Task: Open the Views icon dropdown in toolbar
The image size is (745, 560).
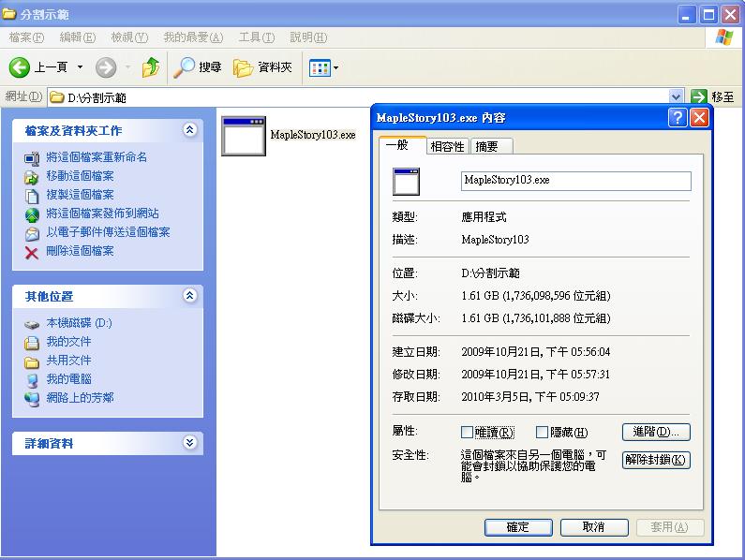Action: (x=323, y=68)
